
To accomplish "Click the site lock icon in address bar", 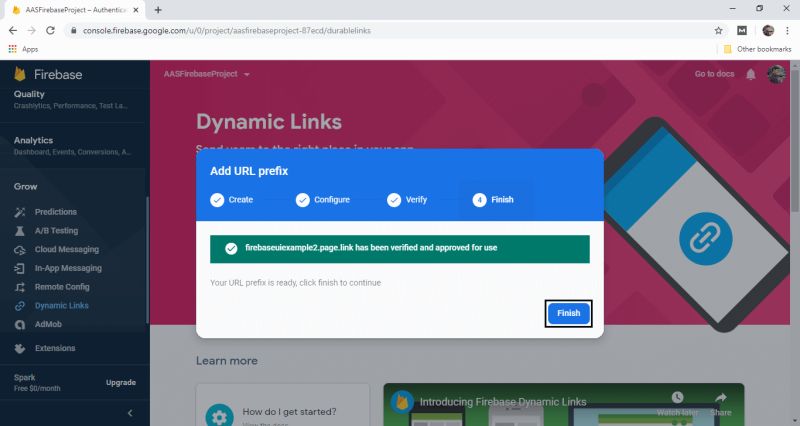I will pyautogui.click(x=73, y=31).
